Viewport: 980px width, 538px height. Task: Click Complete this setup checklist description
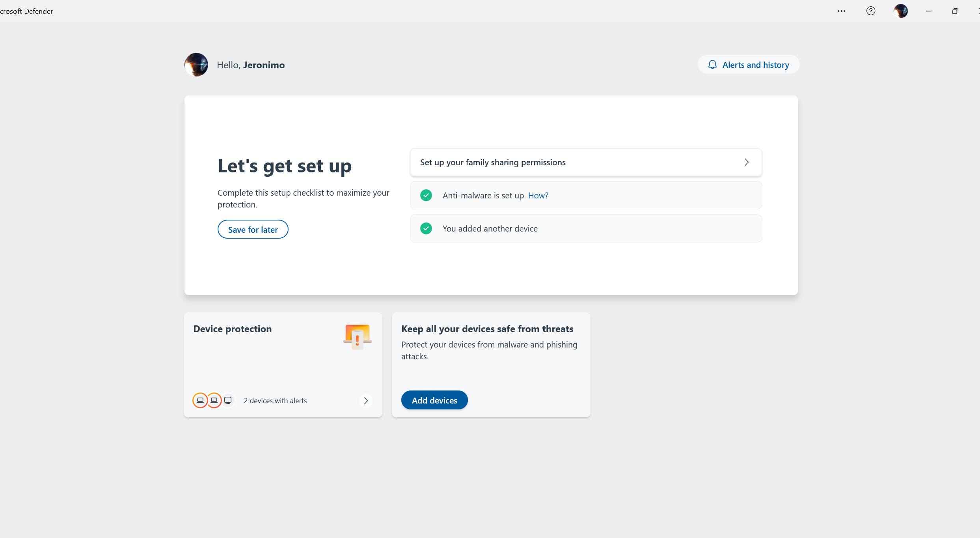tap(304, 198)
